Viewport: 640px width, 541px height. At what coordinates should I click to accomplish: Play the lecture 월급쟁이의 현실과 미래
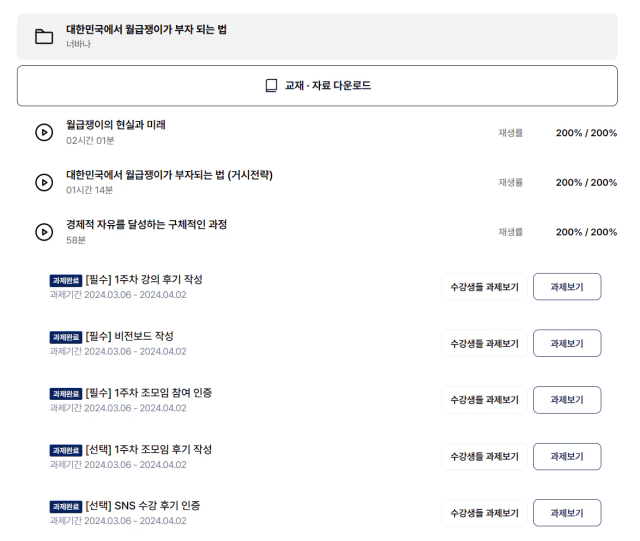coord(44,132)
